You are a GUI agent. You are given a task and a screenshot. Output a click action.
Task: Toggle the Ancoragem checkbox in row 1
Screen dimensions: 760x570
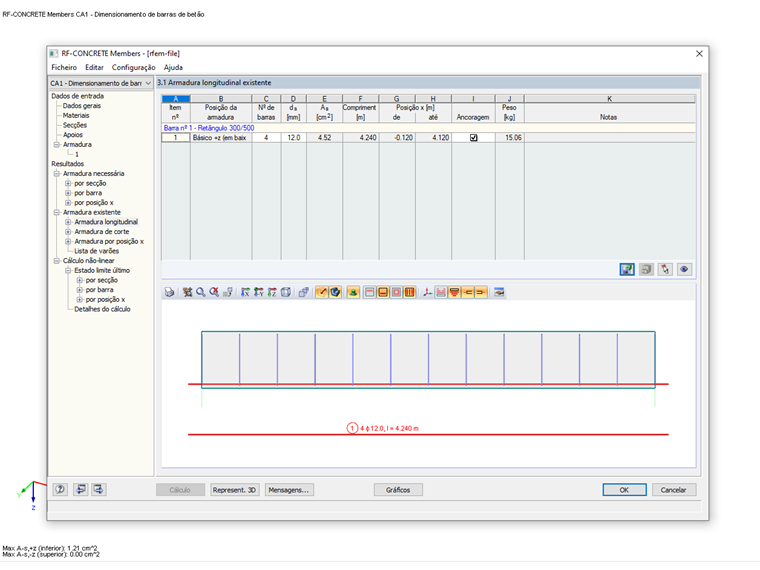pyautogui.click(x=474, y=138)
